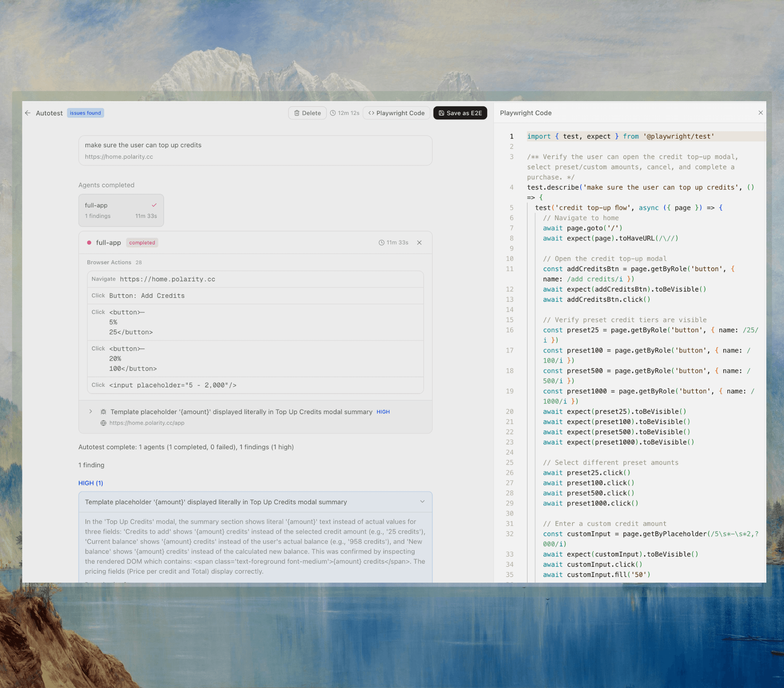Click the back arrow next to Autotest
This screenshot has height=688, width=784.
(x=28, y=113)
